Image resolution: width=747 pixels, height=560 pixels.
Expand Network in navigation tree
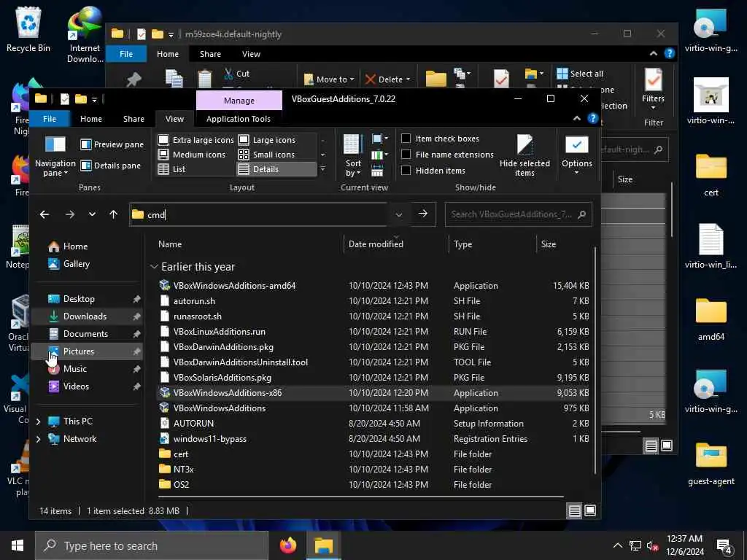(x=38, y=439)
